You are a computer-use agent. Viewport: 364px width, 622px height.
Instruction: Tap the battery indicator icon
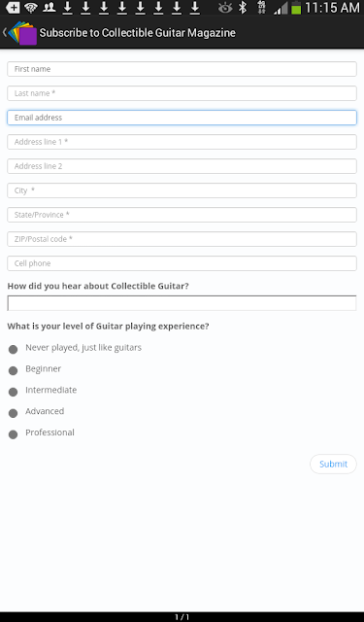pyautogui.click(x=296, y=8)
